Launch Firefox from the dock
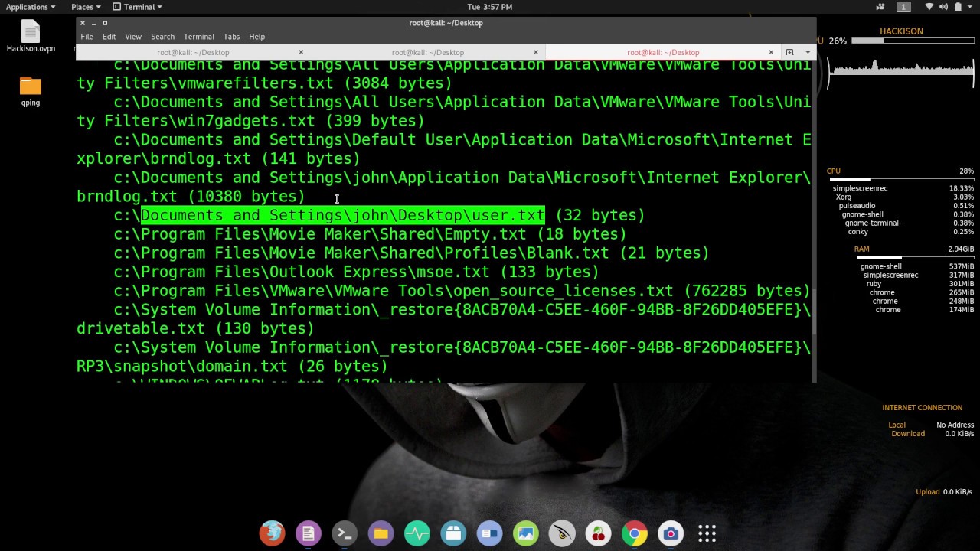The image size is (980, 551). click(x=272, y=533)
